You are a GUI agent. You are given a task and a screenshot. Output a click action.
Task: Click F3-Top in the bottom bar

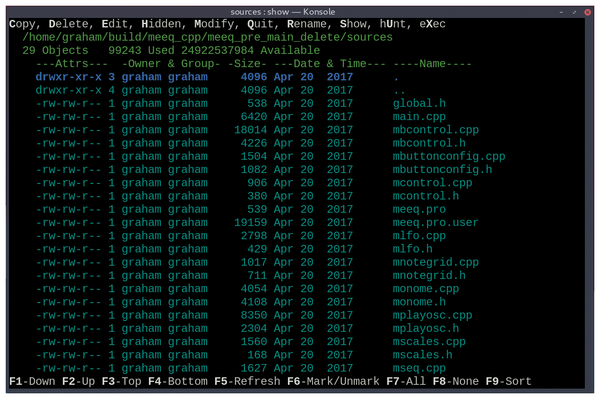tap(121, 381)
